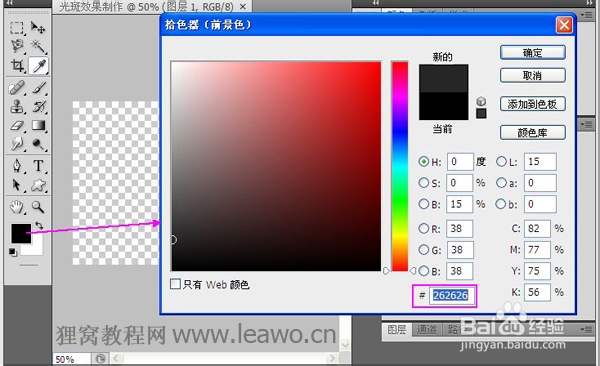Screen dimensions: 600x366
Task: Select the S saturation radio button
Action: pyautogui.click(x=424, y=183)
